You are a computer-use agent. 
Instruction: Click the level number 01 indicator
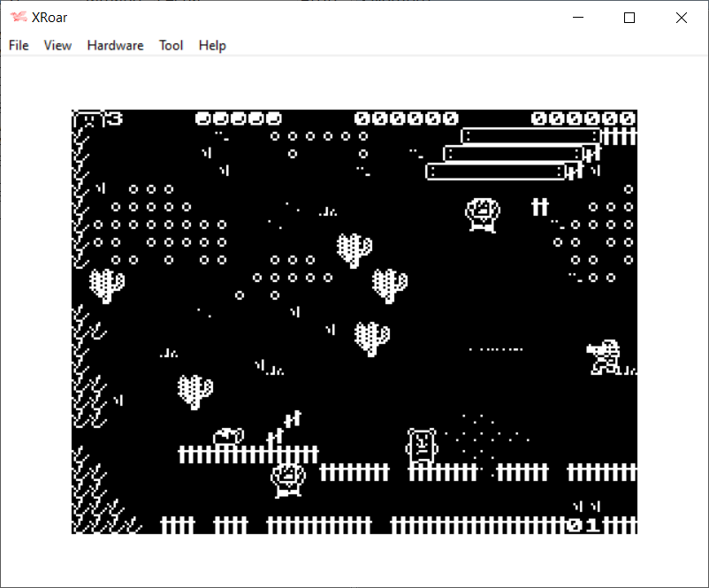tap(583, 525)
